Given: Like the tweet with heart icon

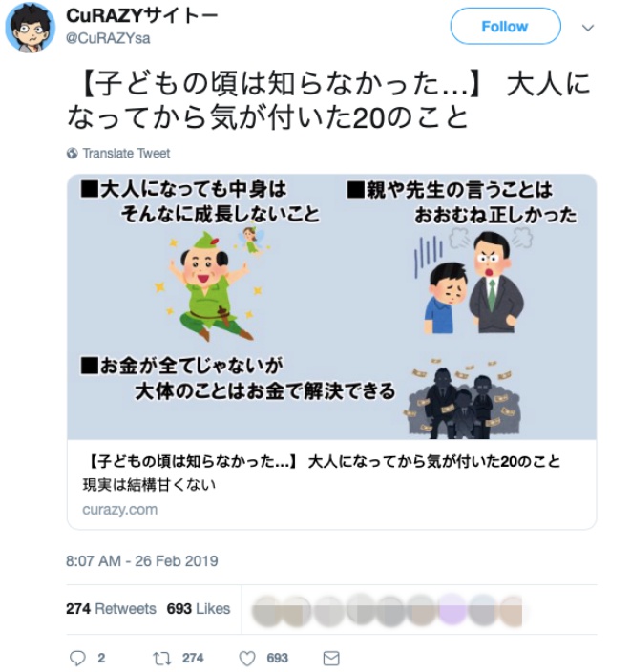Looking at the screenshot, I should [247, 658].
